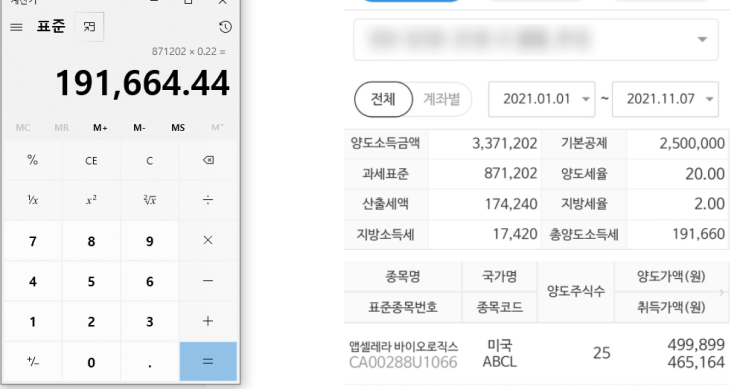Click M- memory subtract button
The image size is (743, 389).
coord(139,127)
